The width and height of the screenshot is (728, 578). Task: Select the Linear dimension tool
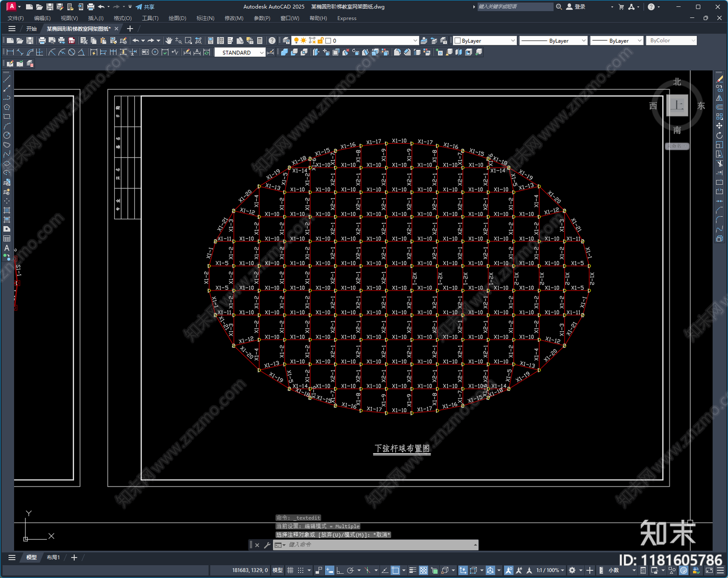pyautogui.click(x=10, y=52)
